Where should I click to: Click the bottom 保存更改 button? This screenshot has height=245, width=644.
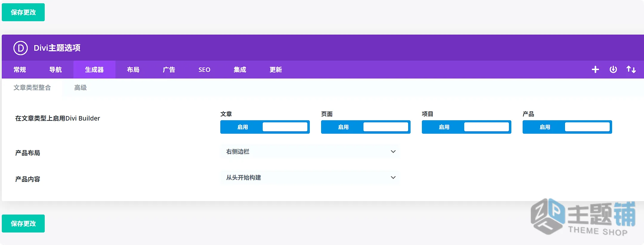click(23, 224)
